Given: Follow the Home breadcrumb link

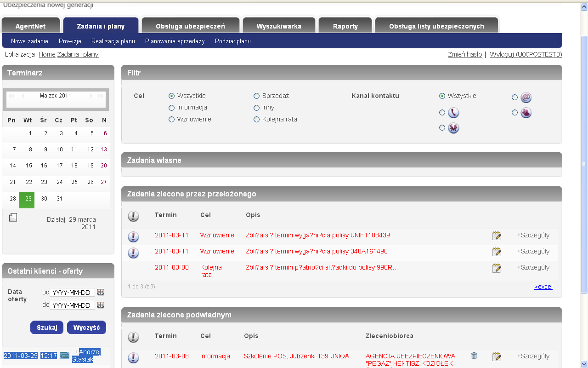Looking at the screenshot, I should coord(47,54).
